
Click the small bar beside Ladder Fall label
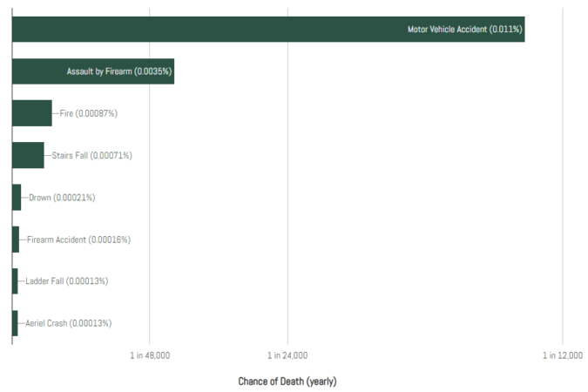click(x=15, y=281)
